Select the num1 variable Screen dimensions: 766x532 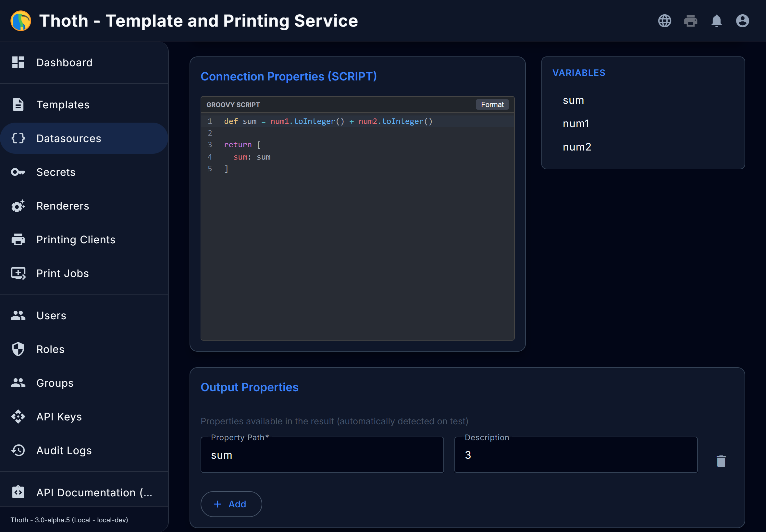pyautogui.click(x=575, y=123)
